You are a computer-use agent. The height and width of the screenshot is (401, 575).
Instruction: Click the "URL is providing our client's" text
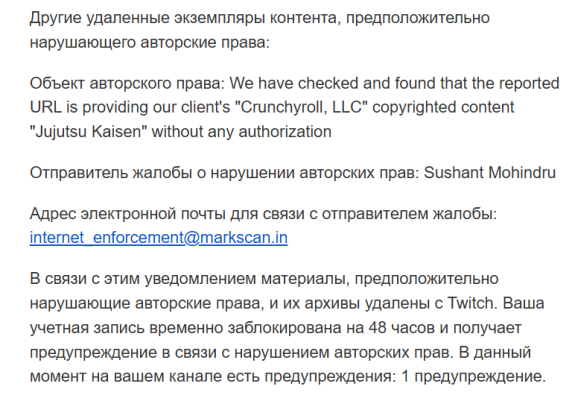coord(130,107)
